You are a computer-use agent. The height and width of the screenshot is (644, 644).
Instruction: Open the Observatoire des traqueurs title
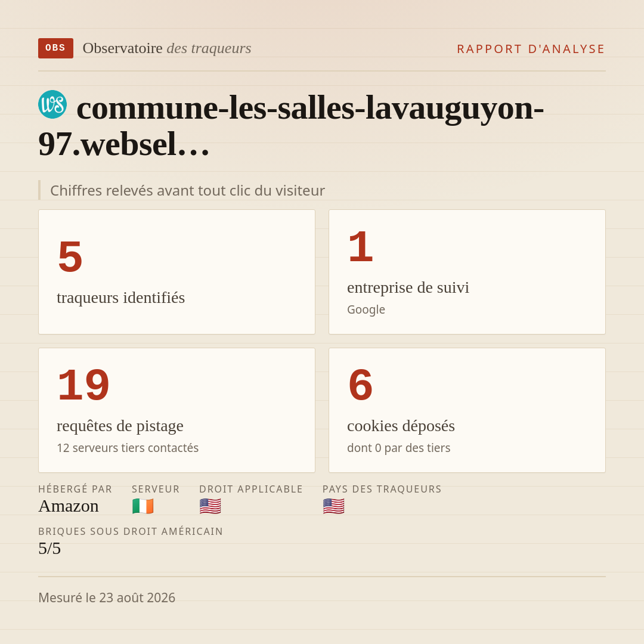coord(167,48)
